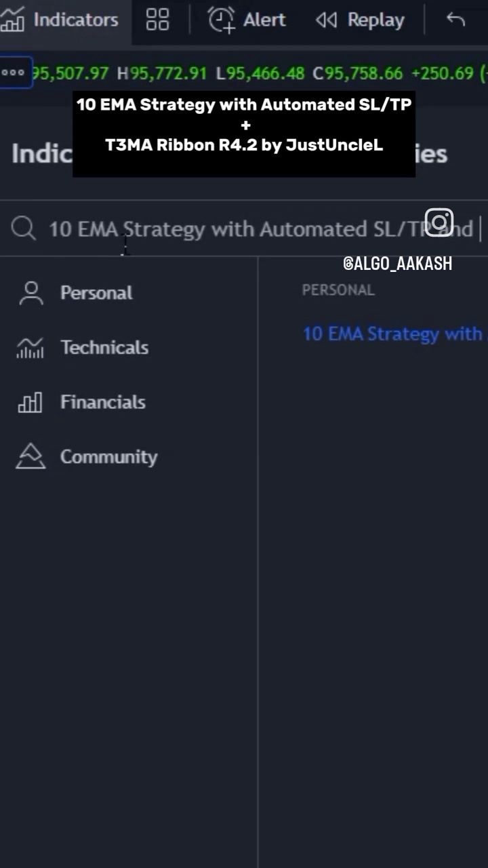
Task: Switch to the Personal category
Action: [96, 293]
